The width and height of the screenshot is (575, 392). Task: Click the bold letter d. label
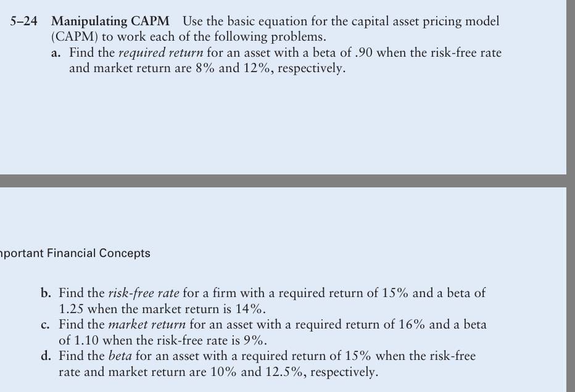point(46,356)
